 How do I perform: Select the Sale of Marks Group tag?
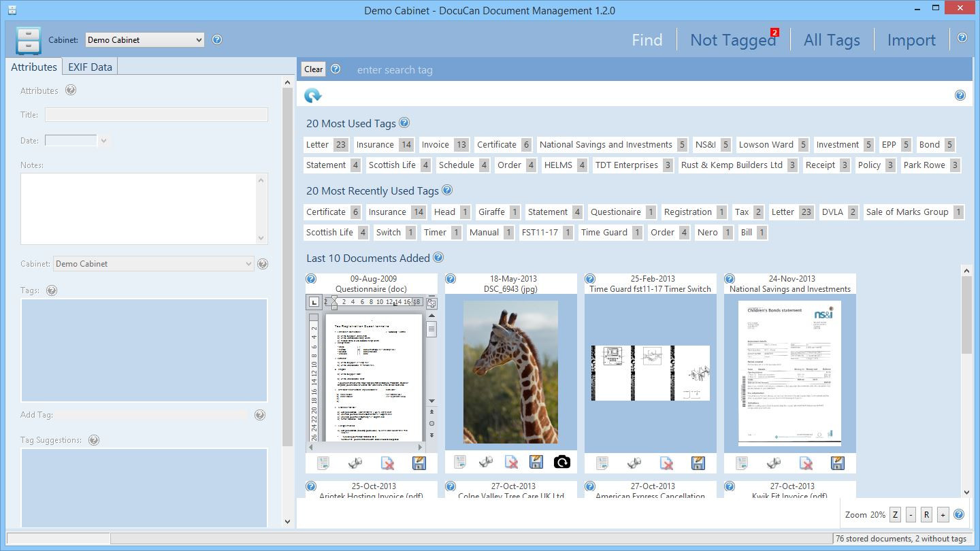coord(913,212)
